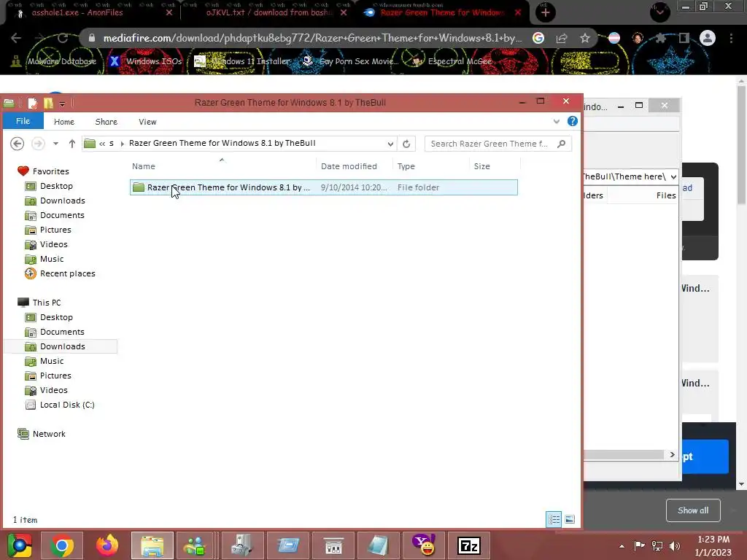Refresh the Explorer folder view
Screen dimensions: 747x560
coord(406,144)
